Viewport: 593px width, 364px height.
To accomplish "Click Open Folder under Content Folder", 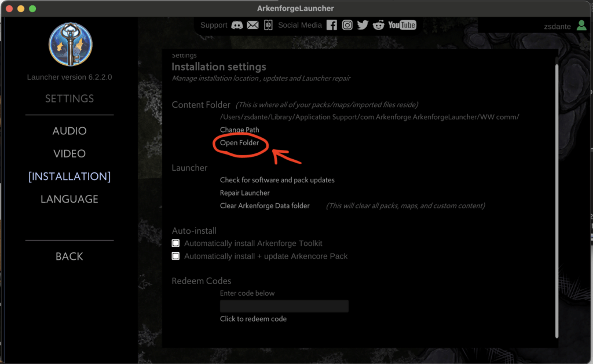I will pyautogui.click(x=239, y=143).
